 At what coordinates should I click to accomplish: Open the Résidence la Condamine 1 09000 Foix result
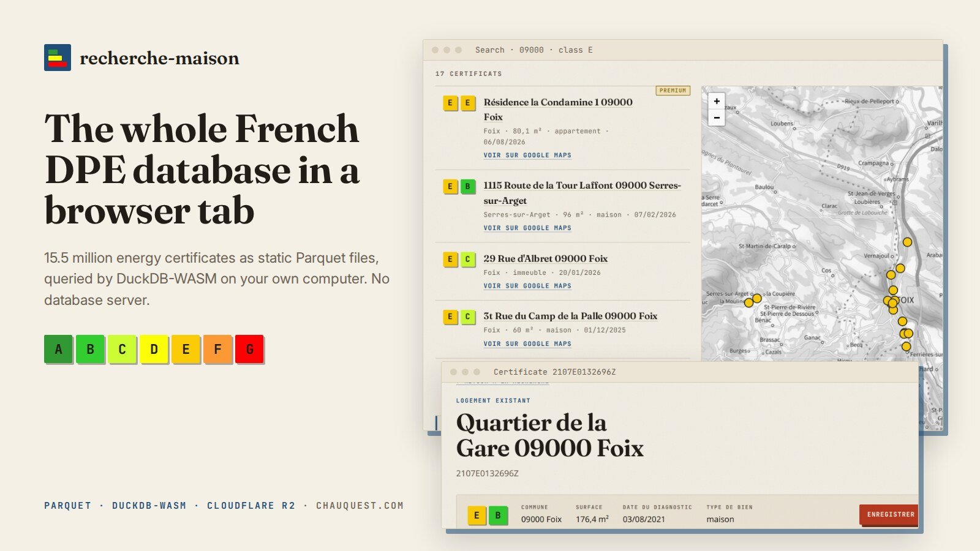click(x=558, y=110)
